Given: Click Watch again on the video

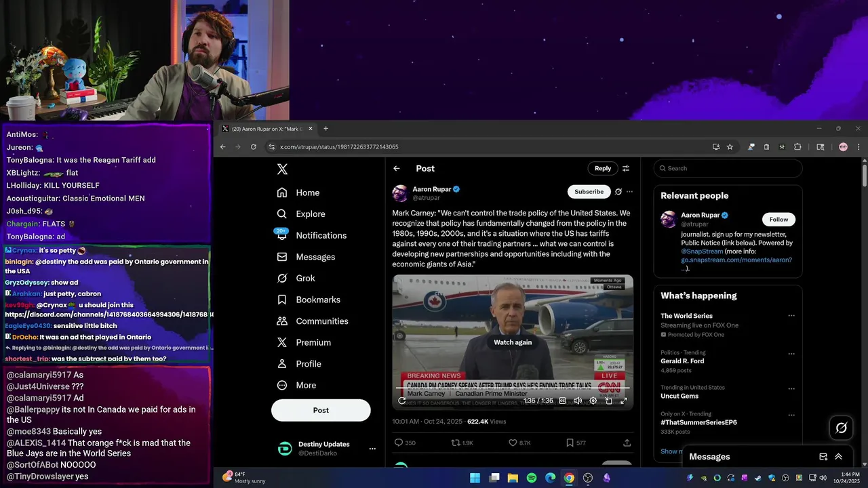Looking at the screenshot, I should [x=513, y=342].
